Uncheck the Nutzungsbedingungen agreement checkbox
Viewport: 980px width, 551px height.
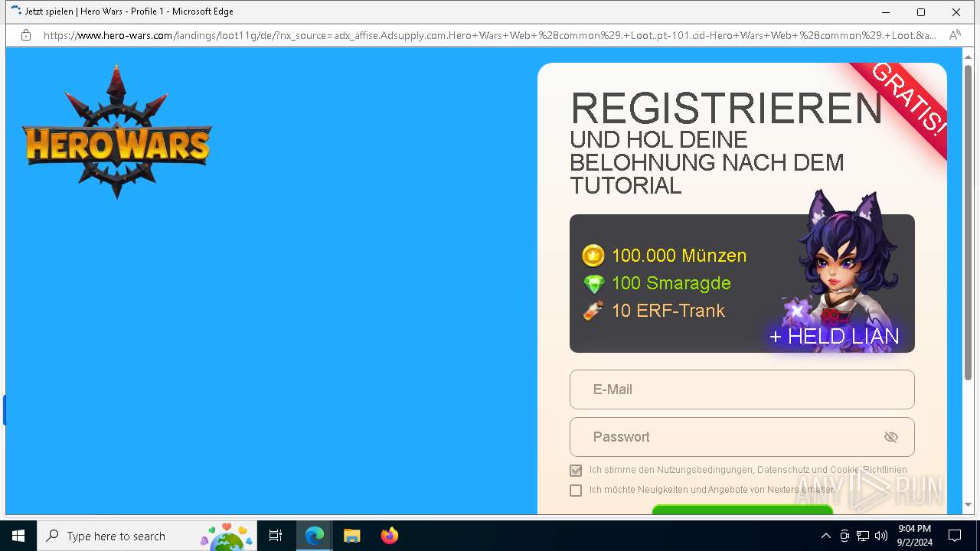576,471
